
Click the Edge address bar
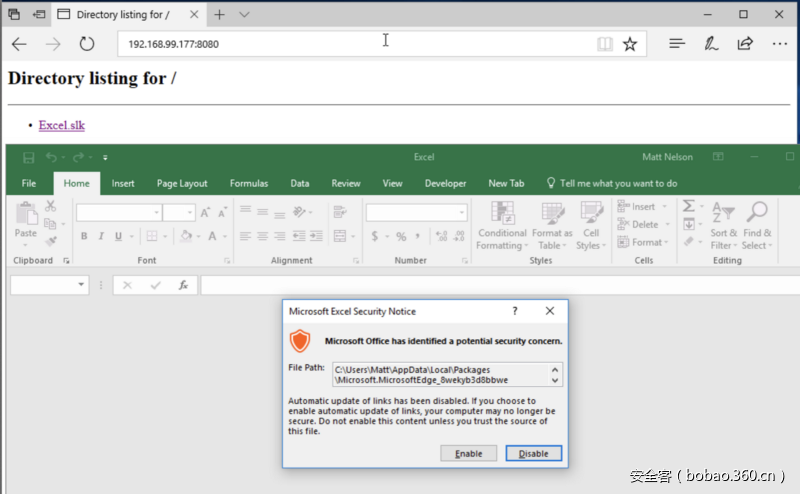350,44
